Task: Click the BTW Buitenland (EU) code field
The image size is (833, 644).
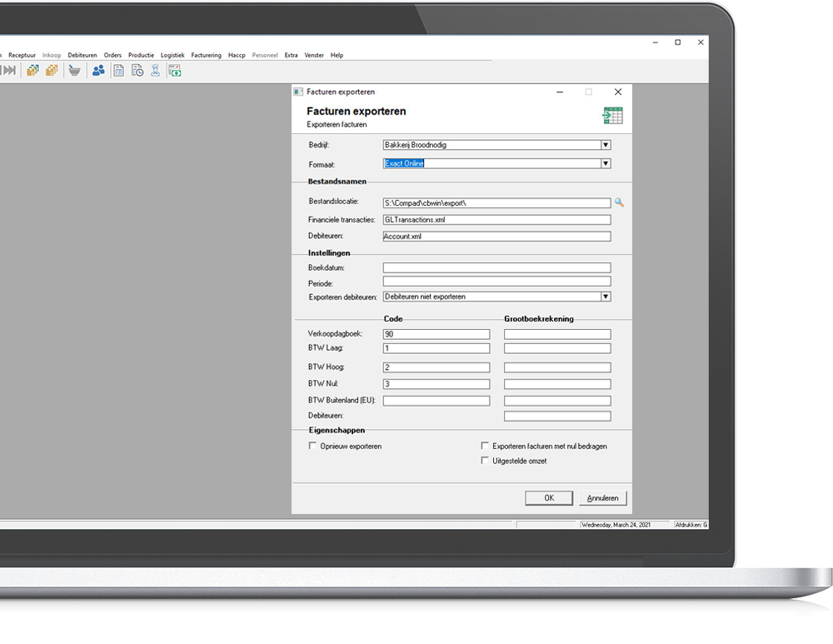Action: point(436,401)
